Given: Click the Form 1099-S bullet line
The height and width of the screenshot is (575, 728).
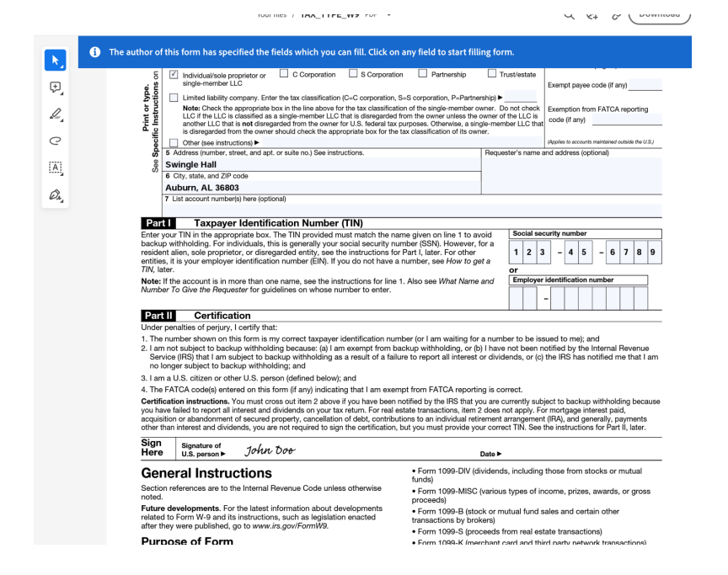Looking at the screenshot, I should click(x=507, y=532).
